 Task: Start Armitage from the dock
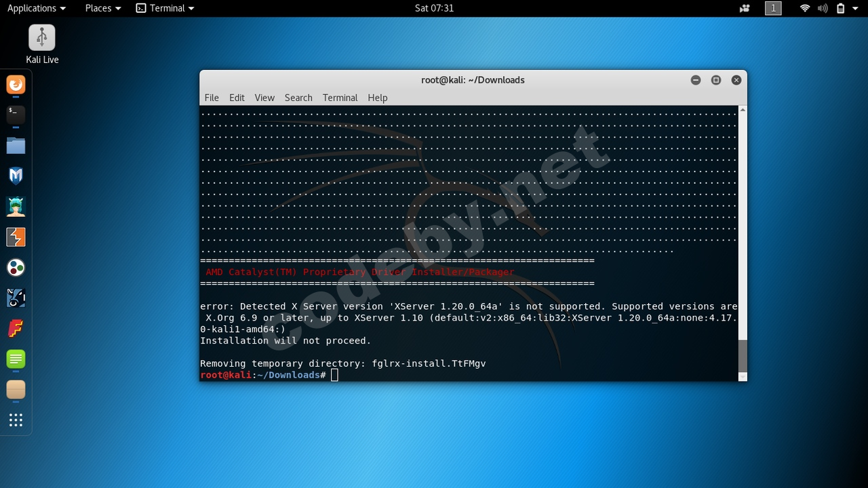click(16, 207)
